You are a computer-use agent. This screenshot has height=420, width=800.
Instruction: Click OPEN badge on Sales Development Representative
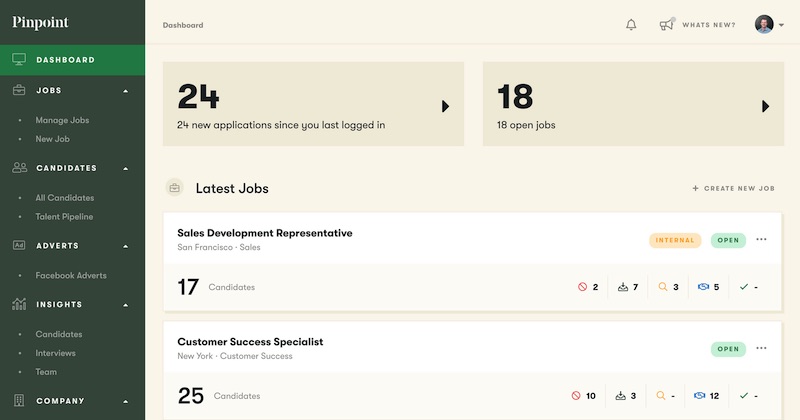(x=728, y=240)
